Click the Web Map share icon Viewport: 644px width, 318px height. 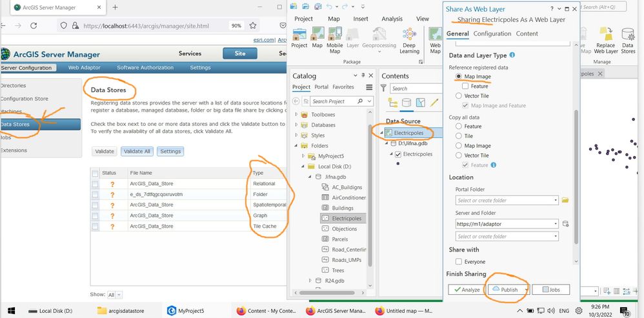coord(435,34)
